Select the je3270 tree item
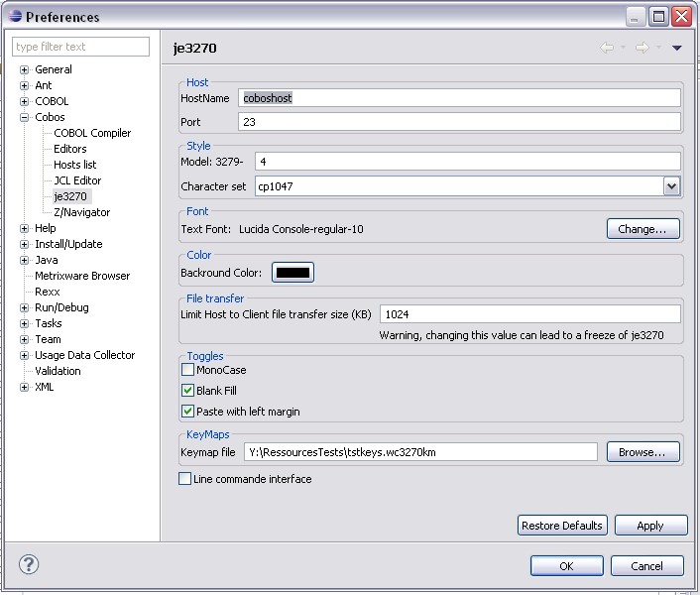 click(70, 196)
